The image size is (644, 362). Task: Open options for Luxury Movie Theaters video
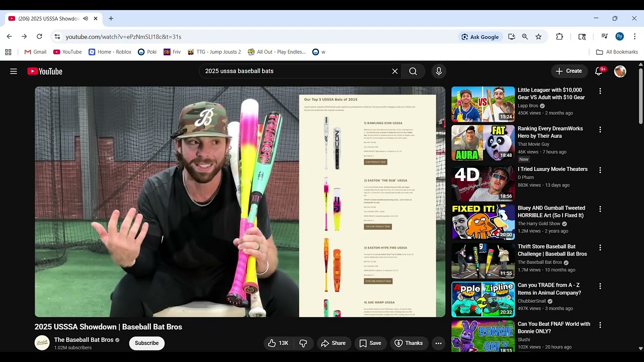[x=600, y=170]
